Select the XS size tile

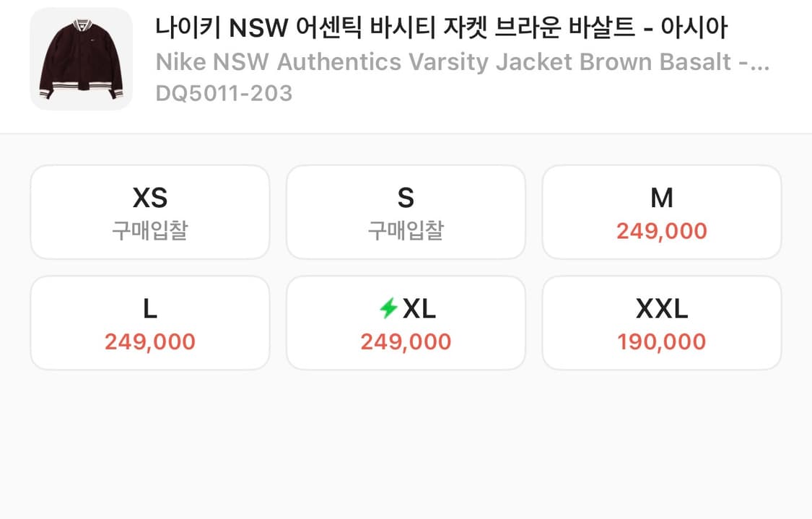[x=149, y=211]
